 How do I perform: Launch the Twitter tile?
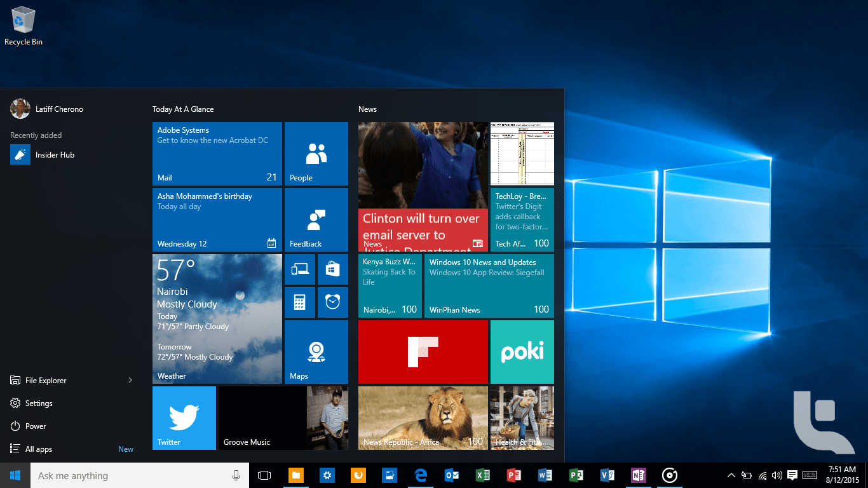point(184,418)
